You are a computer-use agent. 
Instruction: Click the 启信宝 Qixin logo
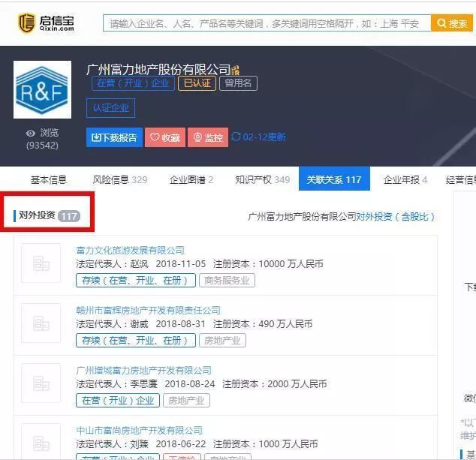[x=47, y=23]
